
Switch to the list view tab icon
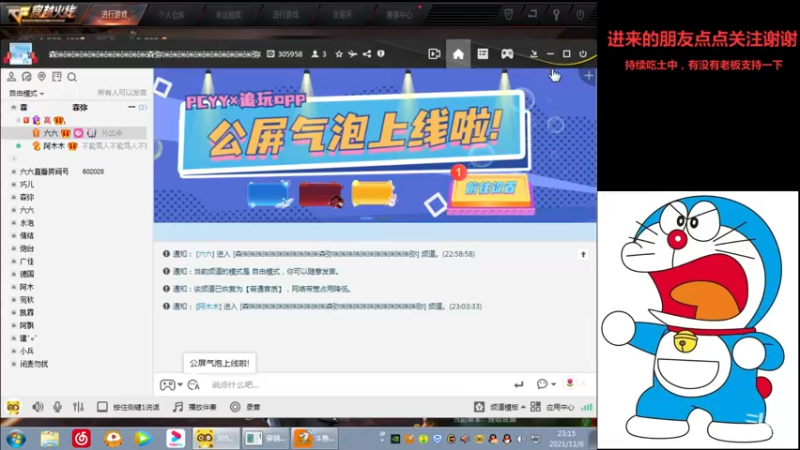(x=483, y=54)
